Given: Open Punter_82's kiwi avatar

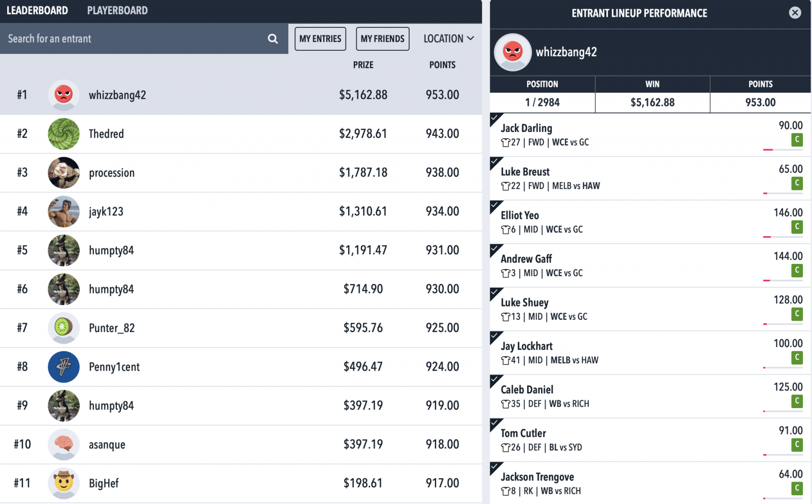Looking at the screenshot, I should click(63, 328).
